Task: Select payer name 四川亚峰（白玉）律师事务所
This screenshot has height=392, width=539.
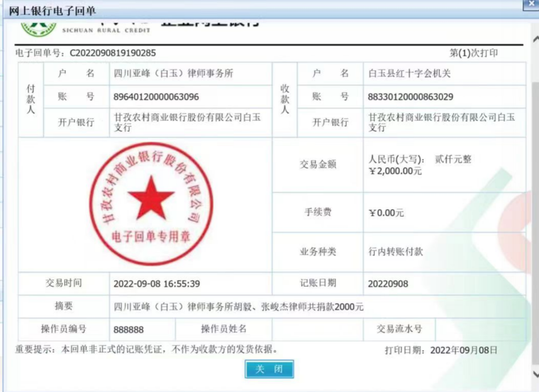Action: coord(174,73)
